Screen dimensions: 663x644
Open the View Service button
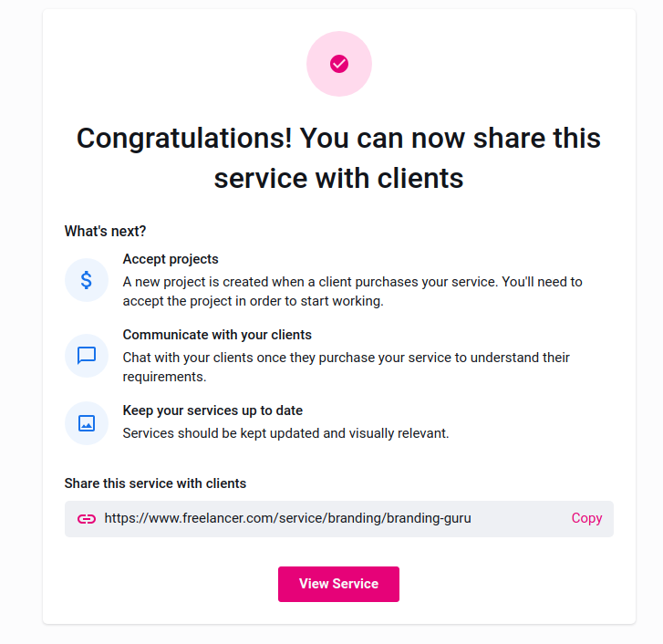coord(338,584)
